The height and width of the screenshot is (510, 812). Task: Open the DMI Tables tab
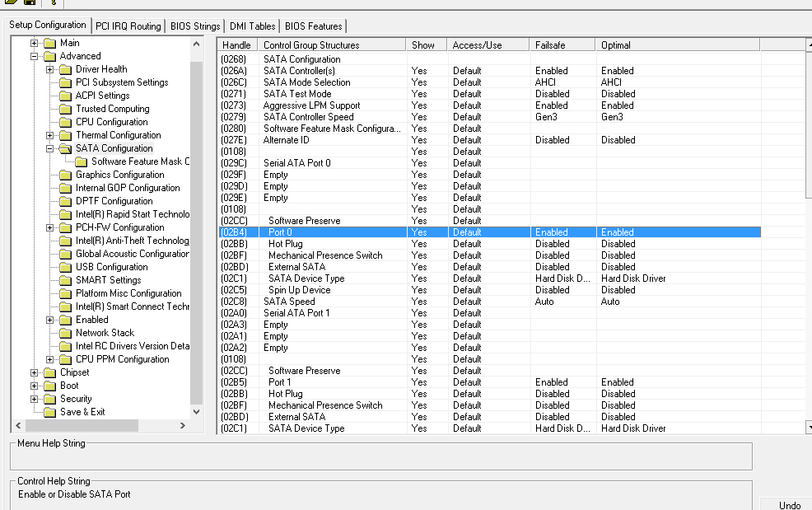(x=252, y=26)
